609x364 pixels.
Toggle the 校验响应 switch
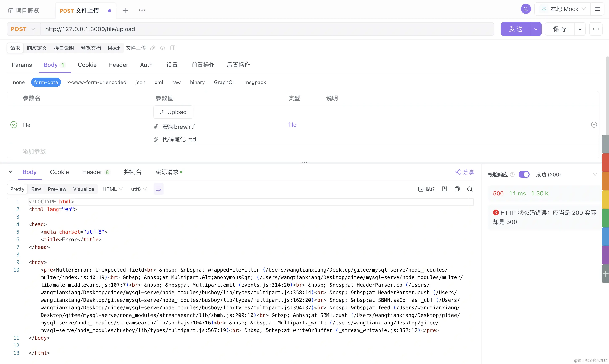click(x=524, y=174)
